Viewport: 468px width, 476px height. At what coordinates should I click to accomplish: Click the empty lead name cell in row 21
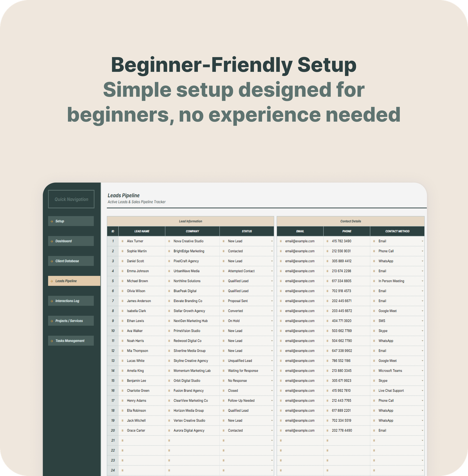point(142,440)
